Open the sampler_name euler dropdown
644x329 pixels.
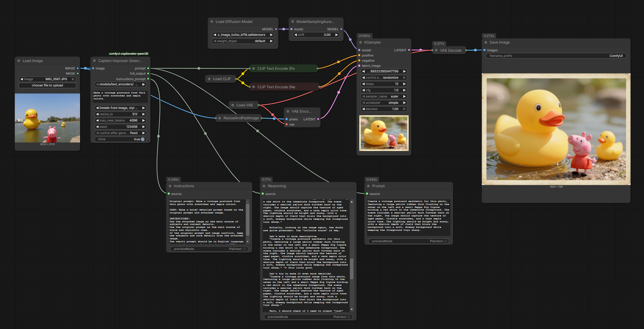[x=384, y=96]
